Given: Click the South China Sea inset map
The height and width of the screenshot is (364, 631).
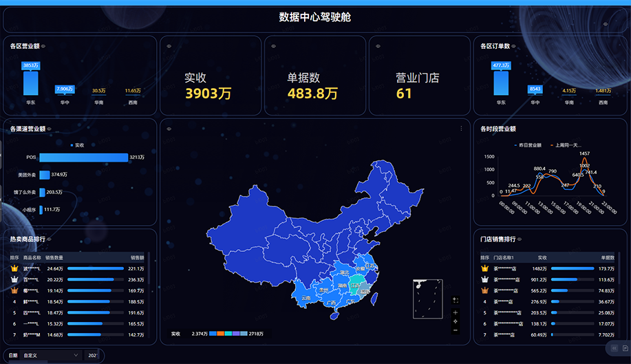Looking at the screenshot, I should 428,299.
